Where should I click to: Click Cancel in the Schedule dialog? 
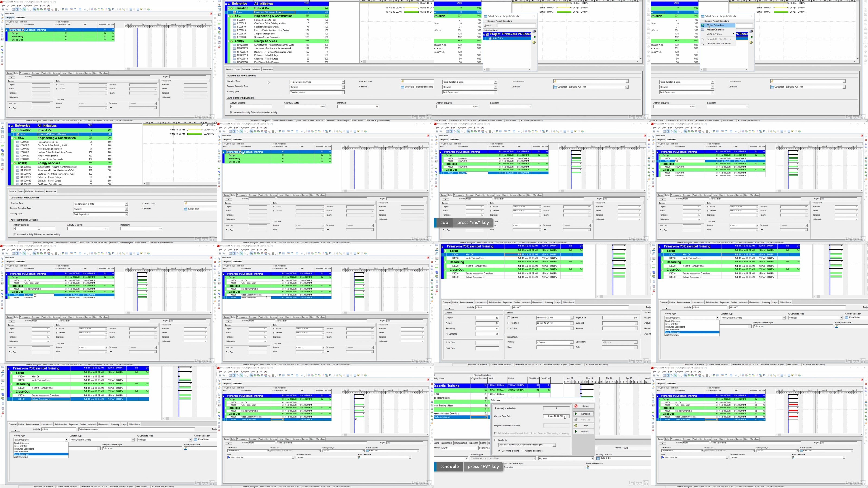[583, 406]
